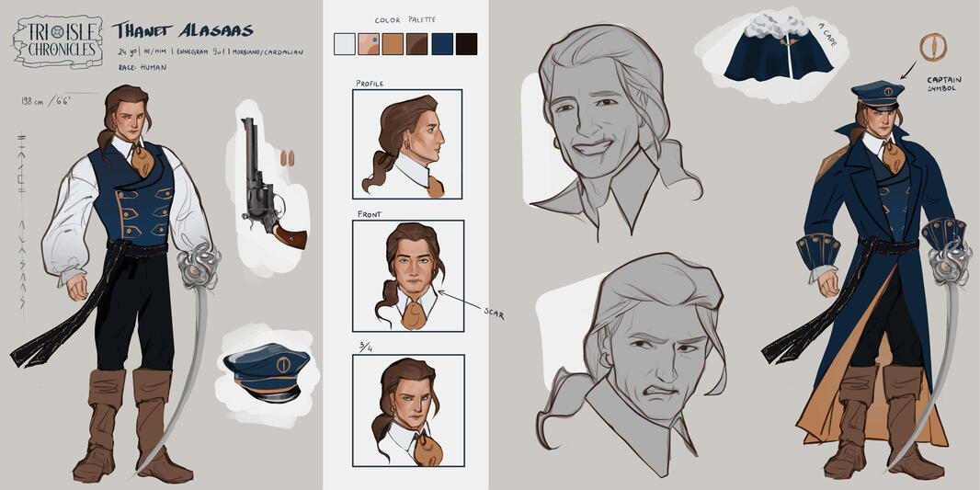Select the near-black dark brown swatch

click(x=466, y=44)
